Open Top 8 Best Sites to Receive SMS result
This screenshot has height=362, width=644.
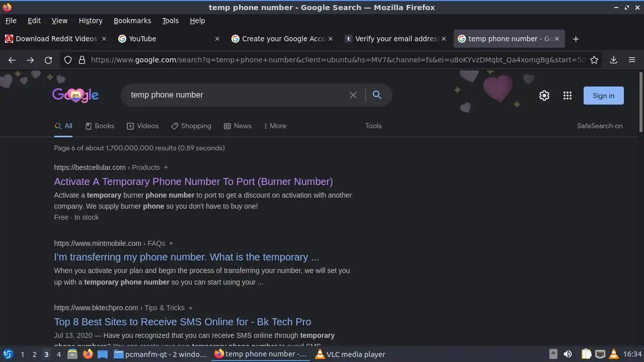click(182, 322)
